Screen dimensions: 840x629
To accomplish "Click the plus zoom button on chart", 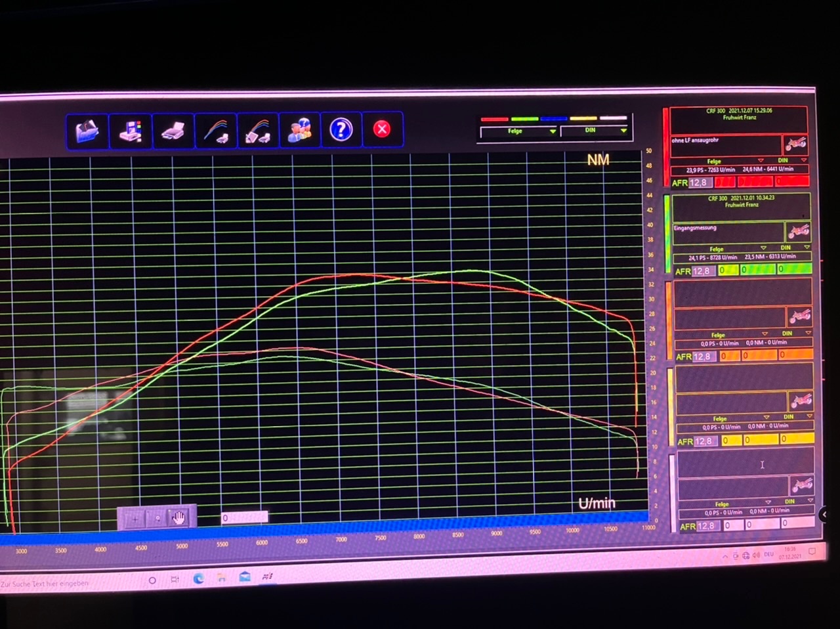I will [135, 519].
